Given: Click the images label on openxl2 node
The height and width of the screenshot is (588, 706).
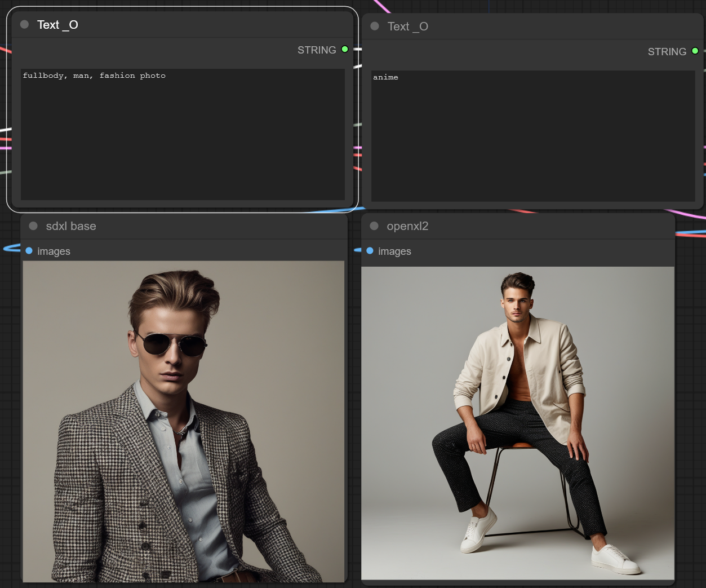Looking at the screenshot, I should 394,251.
